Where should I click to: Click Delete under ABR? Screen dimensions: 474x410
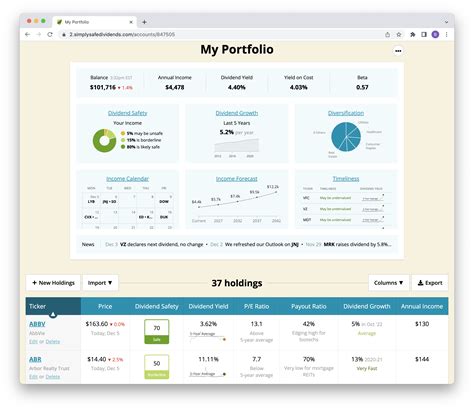(x=53, y=377)
